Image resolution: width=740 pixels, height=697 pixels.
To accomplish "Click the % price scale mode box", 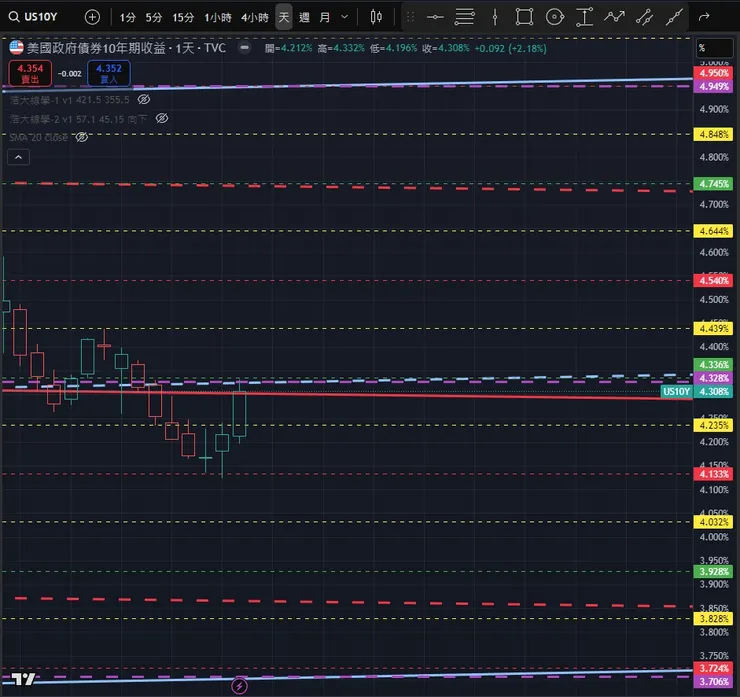I will (x=715, y=48).
